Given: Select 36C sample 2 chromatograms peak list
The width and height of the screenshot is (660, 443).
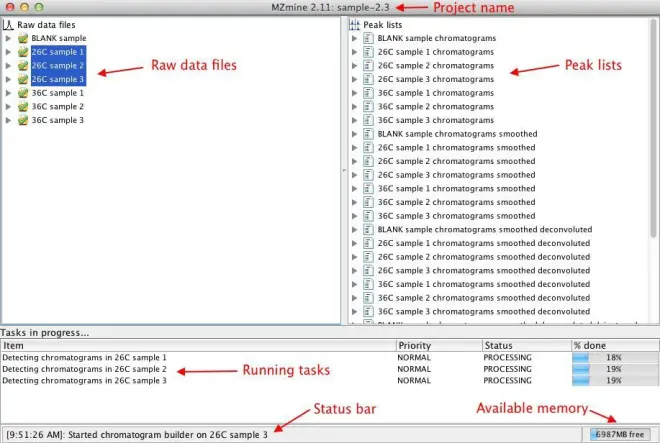Looking at the screenshot, I should click(x=436, y=107).
